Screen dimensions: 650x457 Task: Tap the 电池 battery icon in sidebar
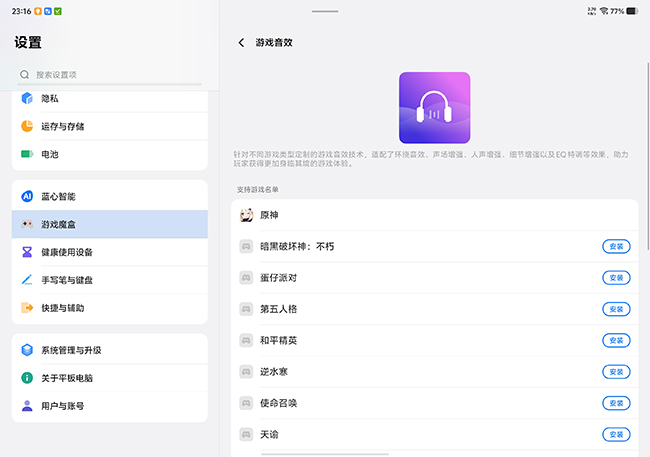coord(27,155)
